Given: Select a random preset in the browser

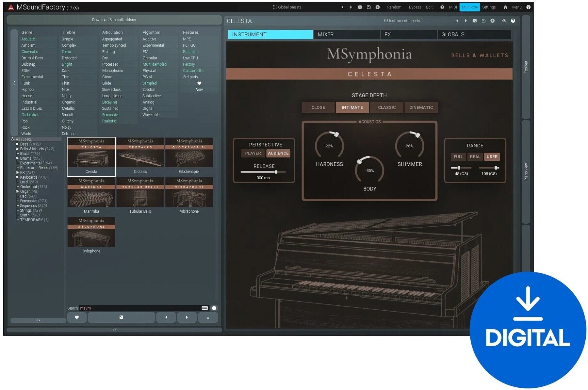Looking at the screenshot, I should pyautogui.click(x=121, y=317).
